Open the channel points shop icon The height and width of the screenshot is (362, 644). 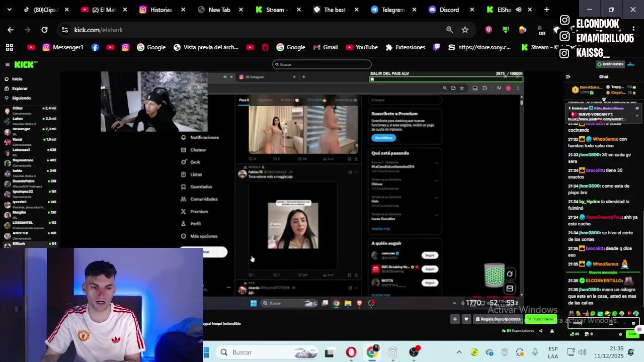coord(586,334)
